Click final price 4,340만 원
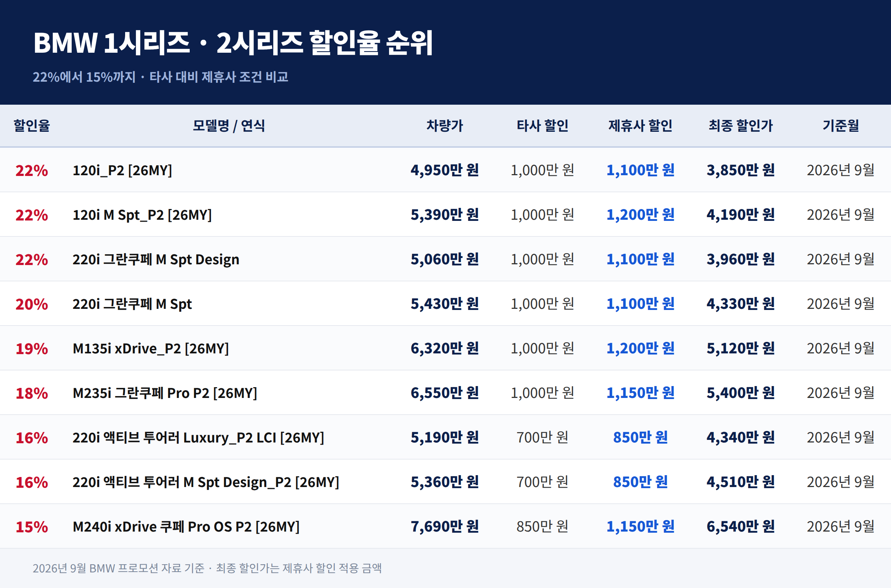 coord(741,438)
